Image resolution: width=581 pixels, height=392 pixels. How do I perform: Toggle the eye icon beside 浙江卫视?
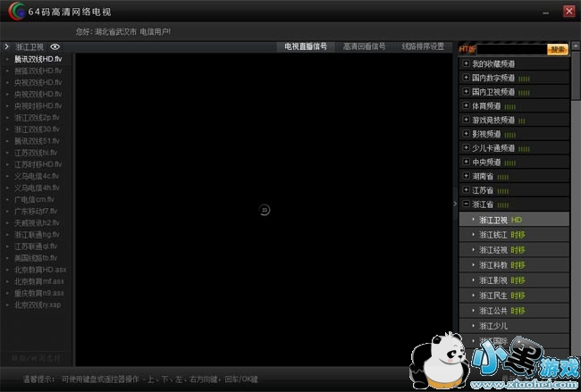click(55, 46)
